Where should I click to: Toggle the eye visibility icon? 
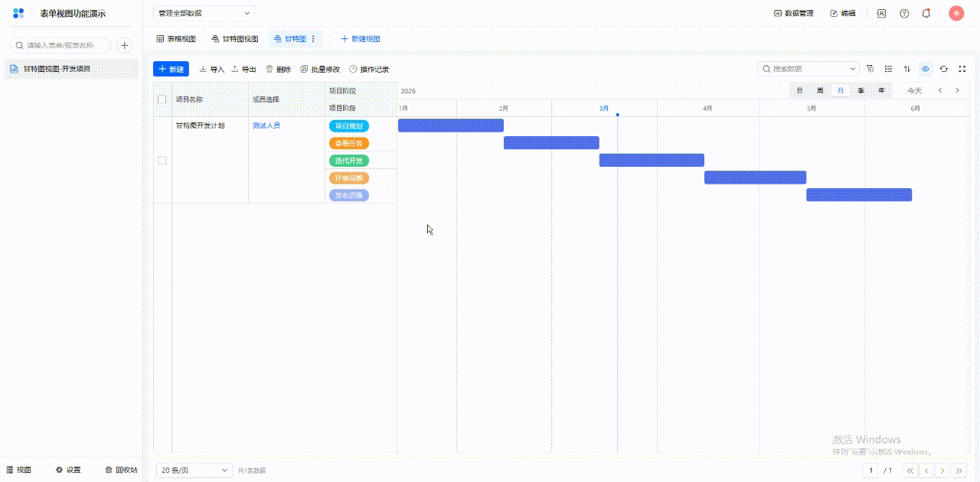tap(926, 69)
